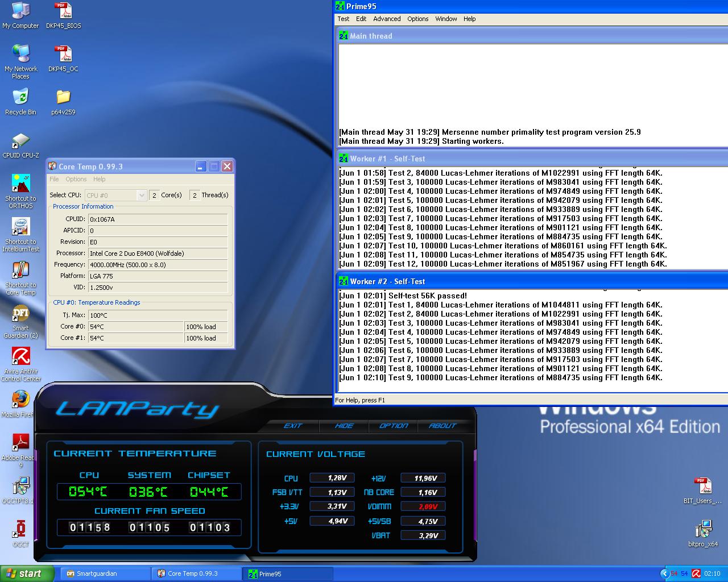Switch to Smartguardian taskbar button
This screenshot has height=582, width=728.
click(x=105, y=573)
